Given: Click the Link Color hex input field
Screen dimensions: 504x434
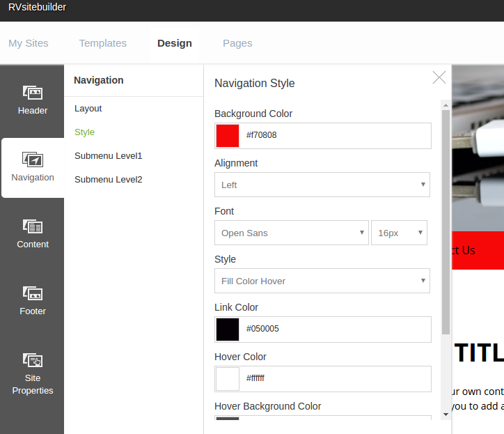Looking at the screenshot, I should 334,329.
